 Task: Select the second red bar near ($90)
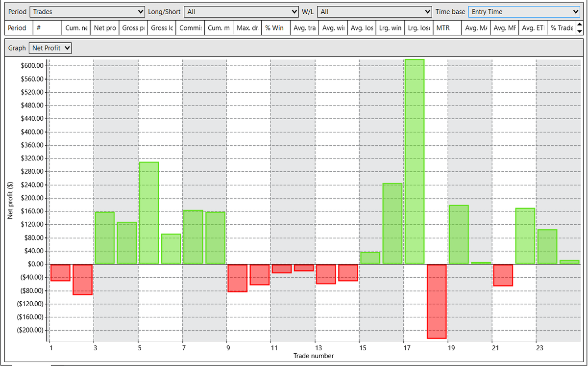pos(83,280)
